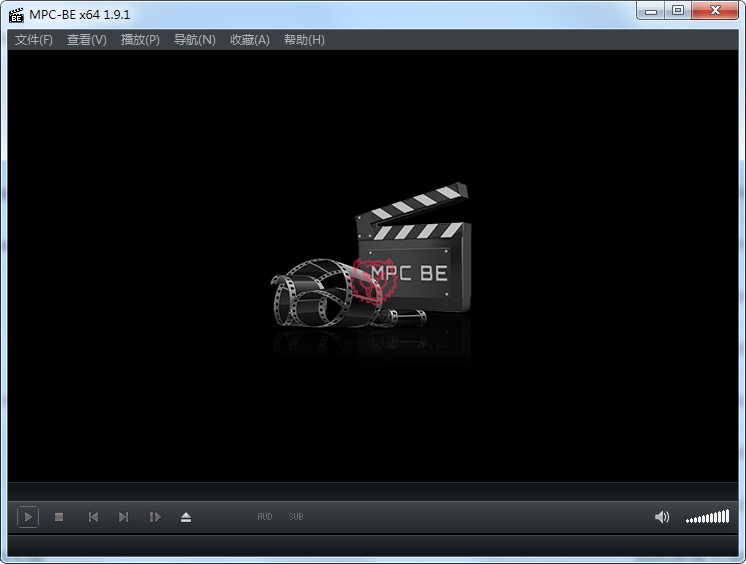
Task: Open the 导航(N) menu
Action: [x=195, y=40]
